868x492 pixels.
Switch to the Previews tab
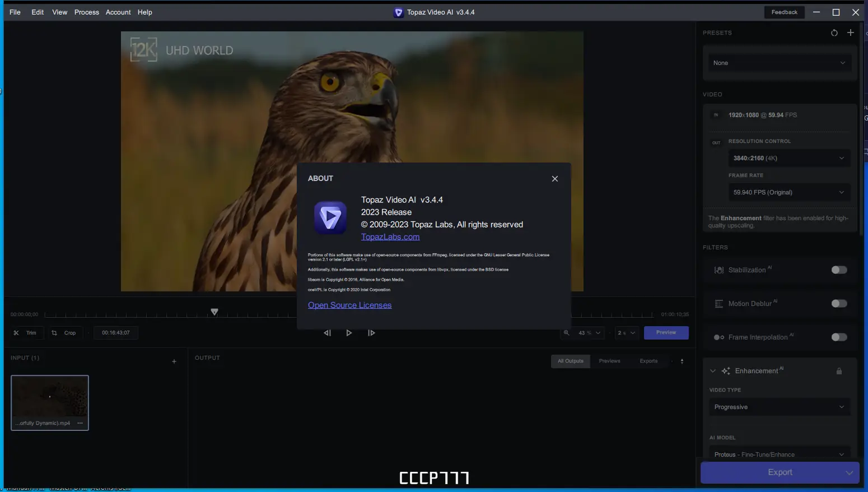609,361
